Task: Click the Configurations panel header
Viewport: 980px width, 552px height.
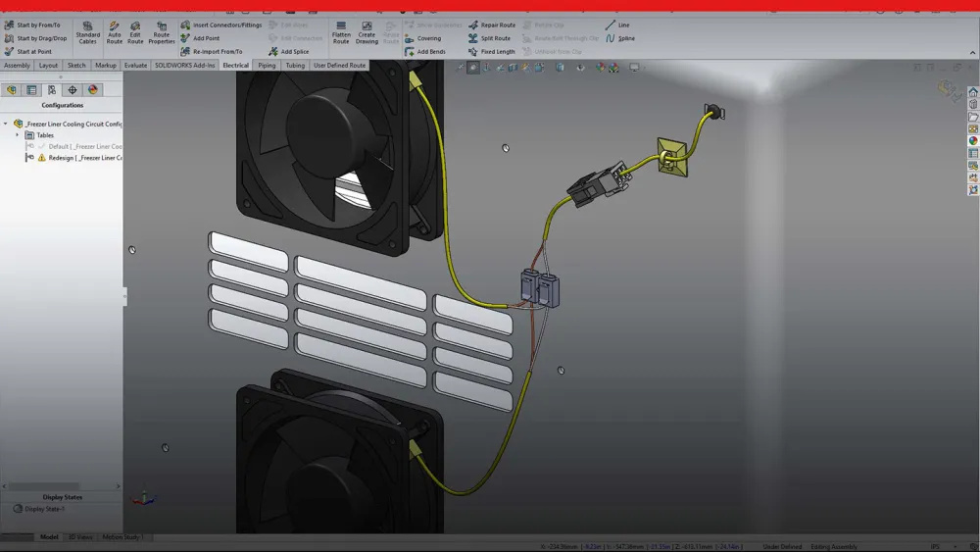Action: click(62, 105)
